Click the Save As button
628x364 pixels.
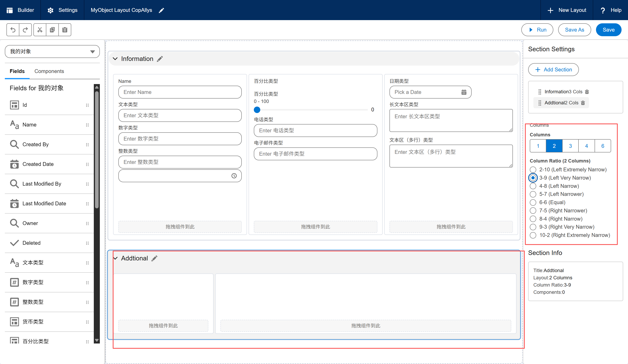(574, 30)
